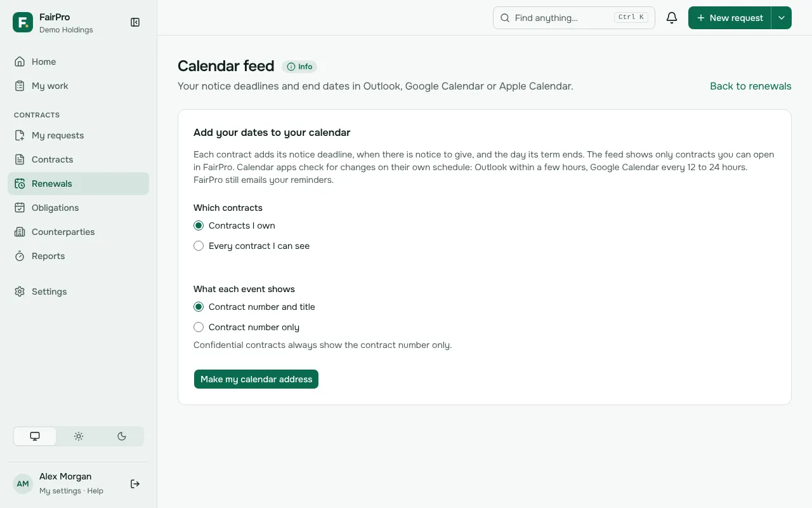The height and width of the screenshot is (508, 812).
Task: Click the FairPro logo icon
Action: [23, 22]
